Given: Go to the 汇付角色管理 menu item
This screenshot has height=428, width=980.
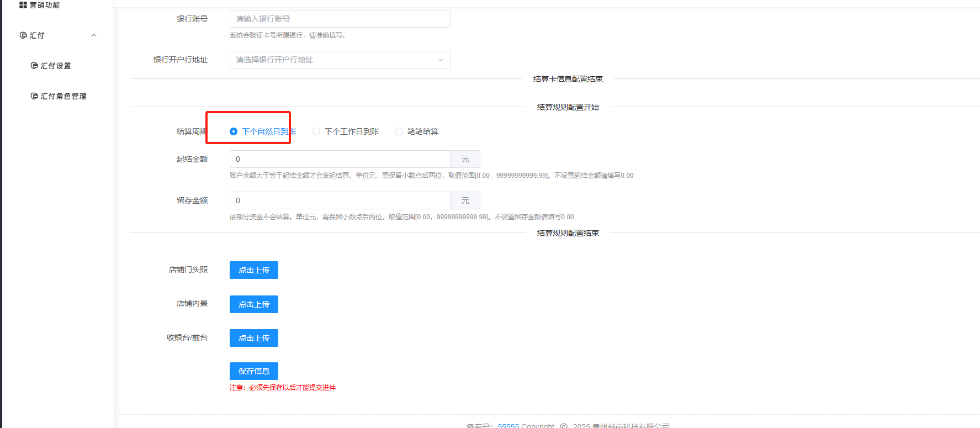Looking at the screenshot, I should (63, 96).
